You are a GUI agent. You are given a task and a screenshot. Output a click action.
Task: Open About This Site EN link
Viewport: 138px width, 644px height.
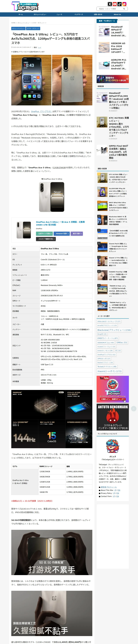tap(119, 490)
